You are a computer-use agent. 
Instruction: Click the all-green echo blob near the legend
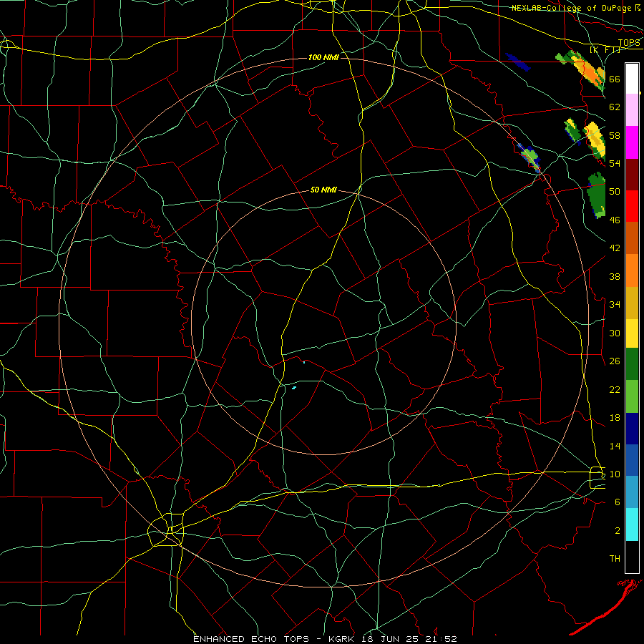pyautogui.click(x=597, y=195)
